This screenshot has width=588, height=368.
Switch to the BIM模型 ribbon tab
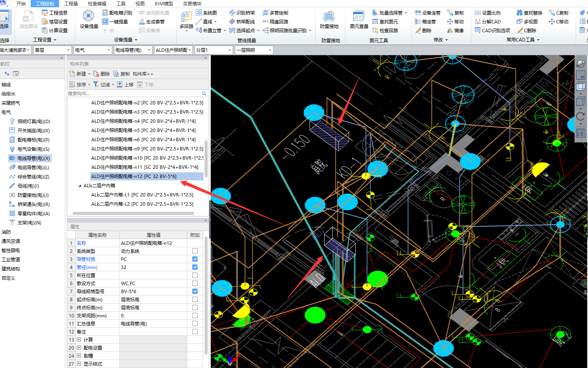(164, 3)
